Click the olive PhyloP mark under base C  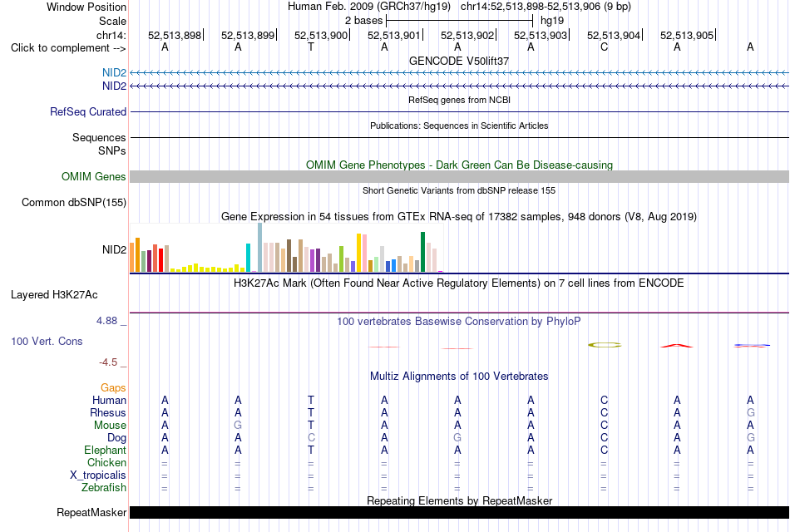tap(605, 345)
